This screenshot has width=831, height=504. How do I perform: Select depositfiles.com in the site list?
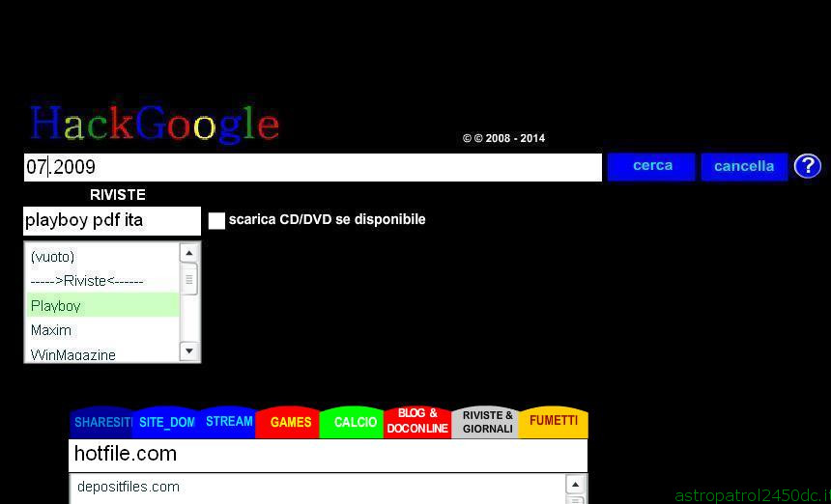point(318,487)
